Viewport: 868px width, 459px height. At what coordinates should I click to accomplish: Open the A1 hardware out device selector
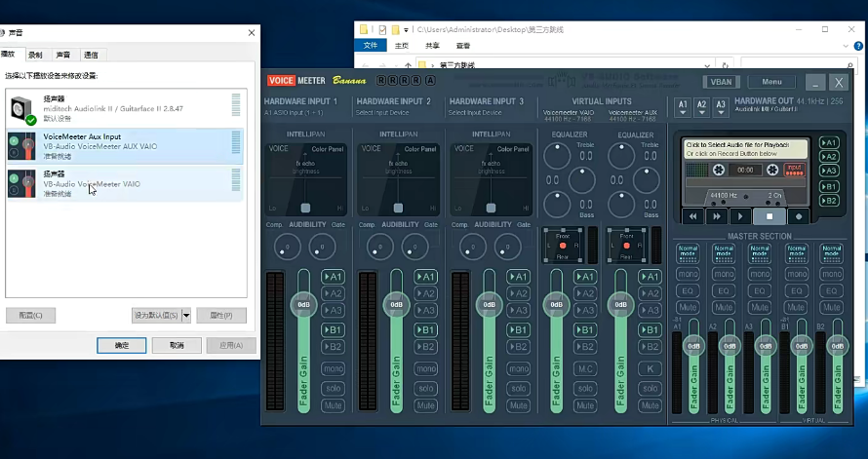click(x=683, y=107)
